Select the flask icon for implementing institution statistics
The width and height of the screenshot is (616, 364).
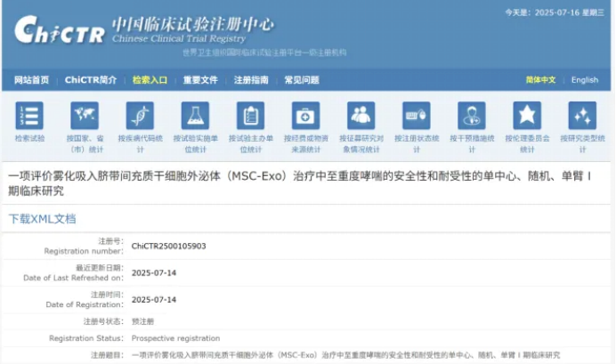195,117
